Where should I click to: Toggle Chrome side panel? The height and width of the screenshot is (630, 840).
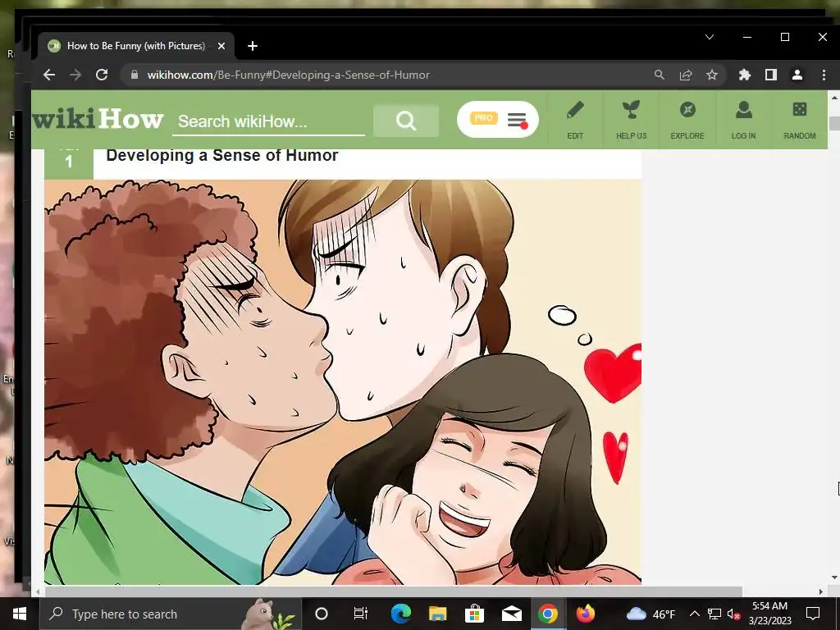[771, 75]
